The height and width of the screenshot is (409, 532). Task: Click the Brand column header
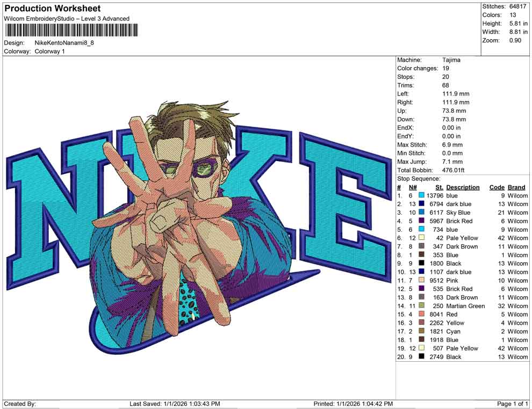(516, 187)
